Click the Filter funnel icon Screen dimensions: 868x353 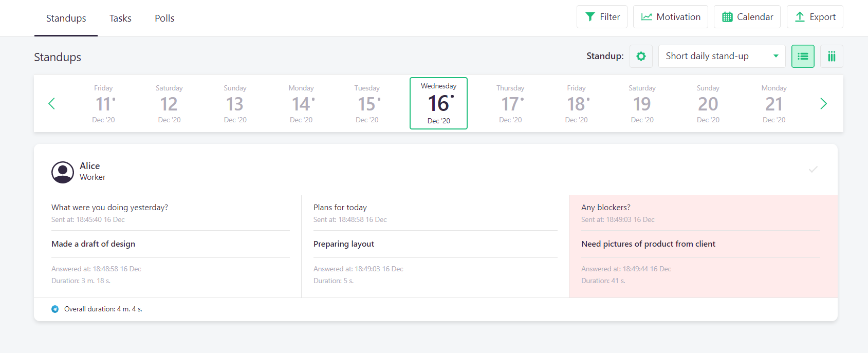click(590, 17)
